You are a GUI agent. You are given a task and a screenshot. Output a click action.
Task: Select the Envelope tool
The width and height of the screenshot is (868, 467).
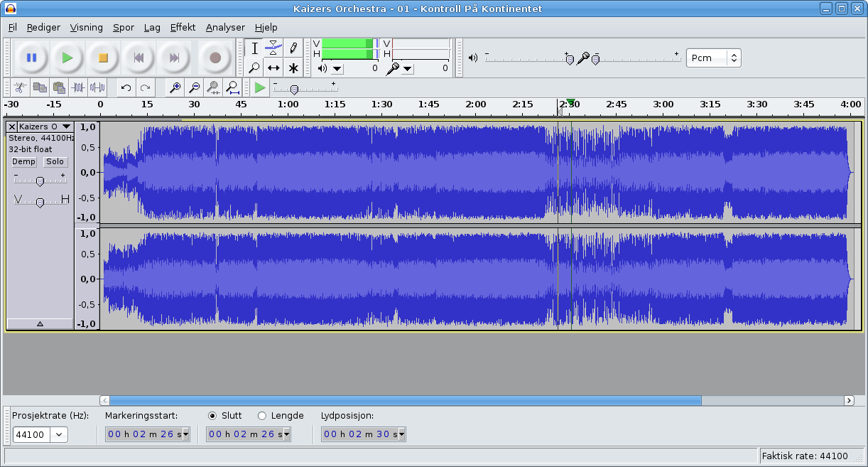coord(273,48)
